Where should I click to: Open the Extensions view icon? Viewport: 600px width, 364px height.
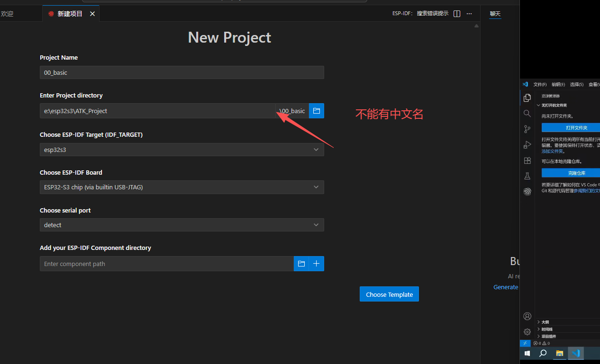coord(527,160)
